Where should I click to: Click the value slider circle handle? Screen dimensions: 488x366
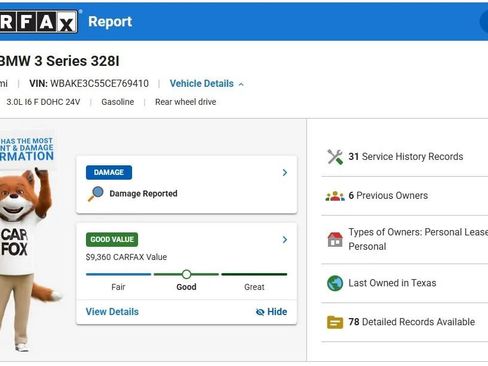pyautogui.click(x=186, y=274)
